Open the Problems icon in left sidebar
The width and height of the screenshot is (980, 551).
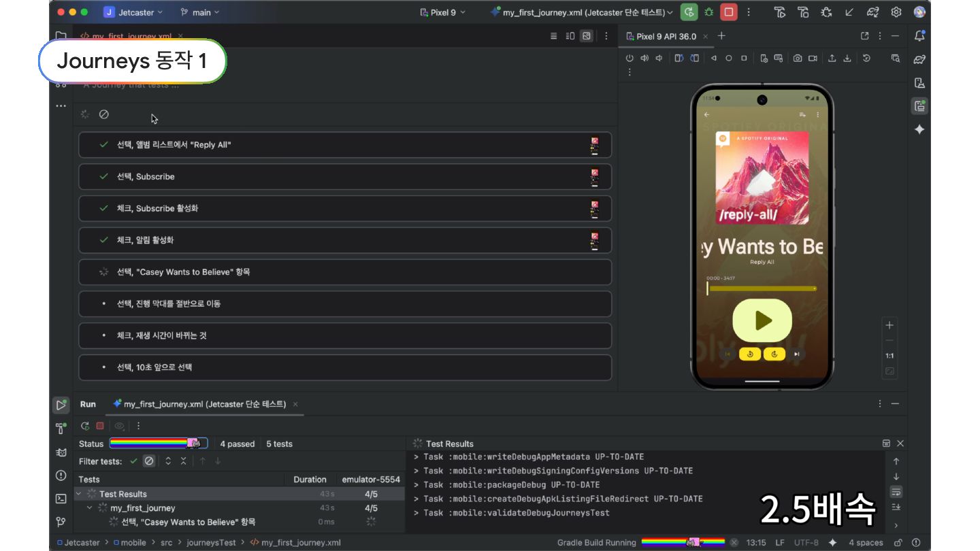click(x=61, y=475)
